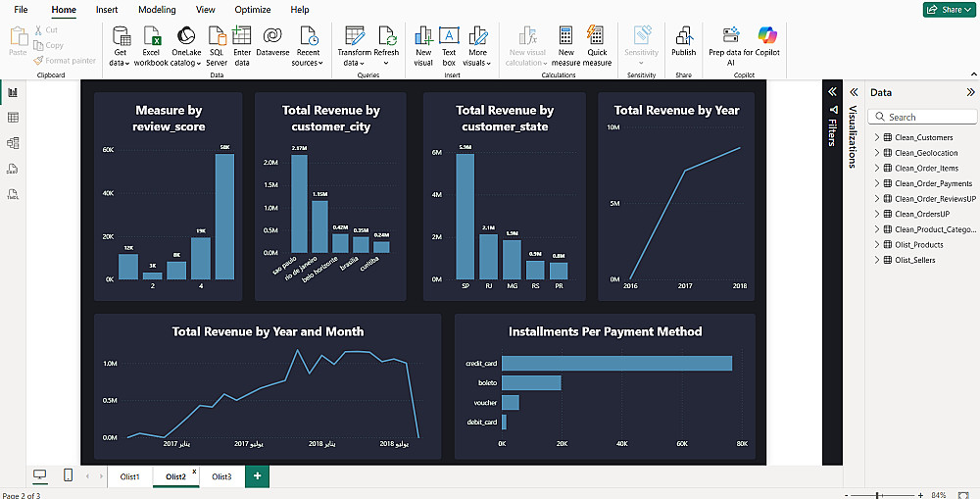Open Recent sources list
The image size is (980, 499).
[x=309, y=47]
